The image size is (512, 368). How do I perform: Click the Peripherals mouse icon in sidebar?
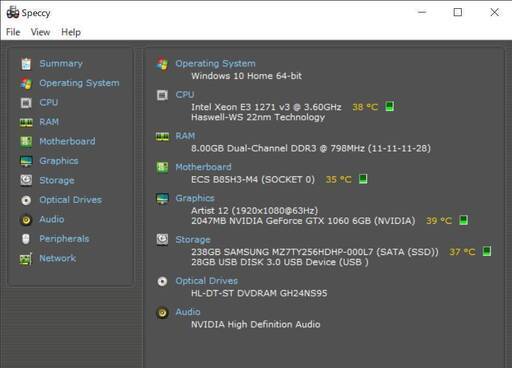(26, 239)
